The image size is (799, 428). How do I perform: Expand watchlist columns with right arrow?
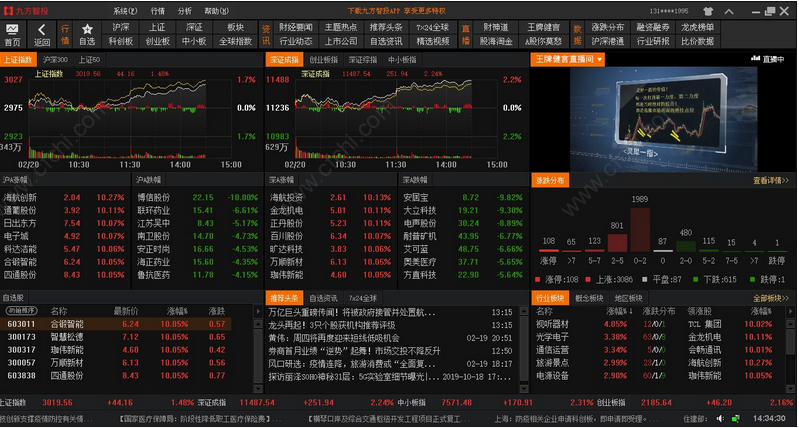[257, 311]
